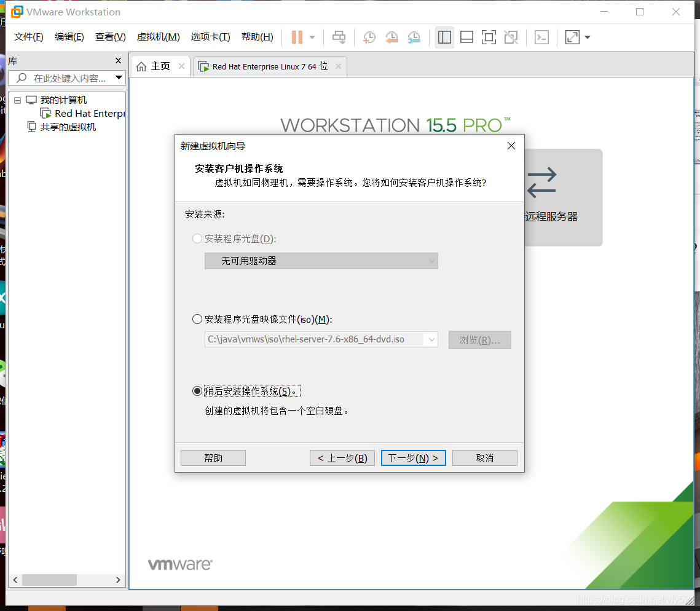Close the 新建虚拟机向导 dialog

[x=511, y=146]
